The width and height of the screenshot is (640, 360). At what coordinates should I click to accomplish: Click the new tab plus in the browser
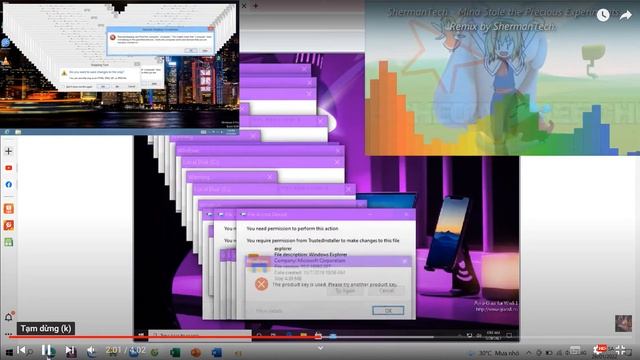[256, 6]
